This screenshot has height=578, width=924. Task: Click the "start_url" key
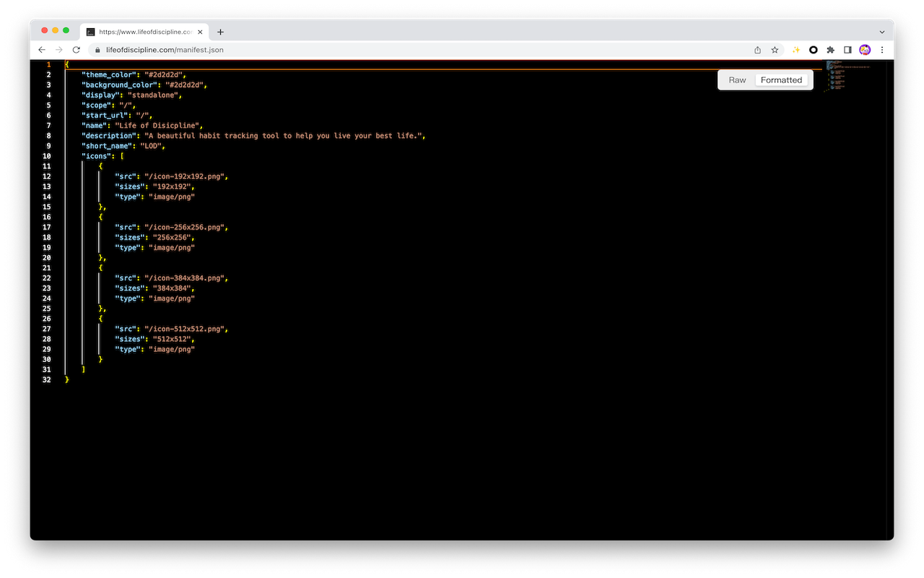105,115
